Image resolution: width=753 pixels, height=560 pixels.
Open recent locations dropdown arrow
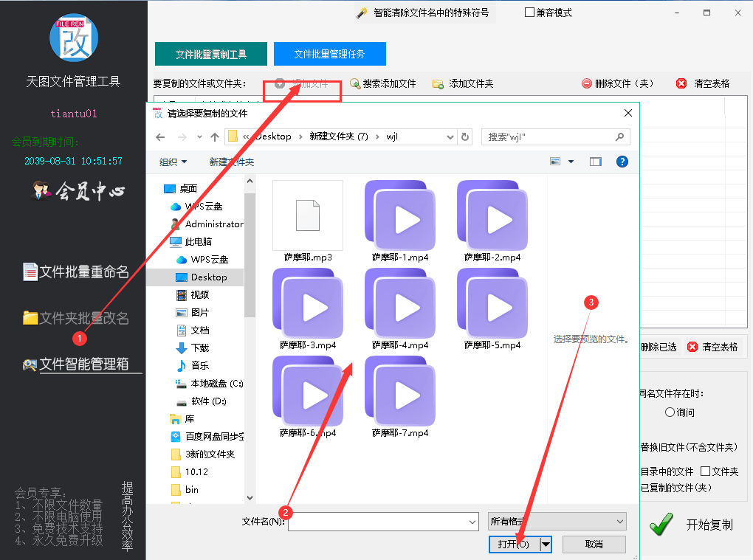199,137
